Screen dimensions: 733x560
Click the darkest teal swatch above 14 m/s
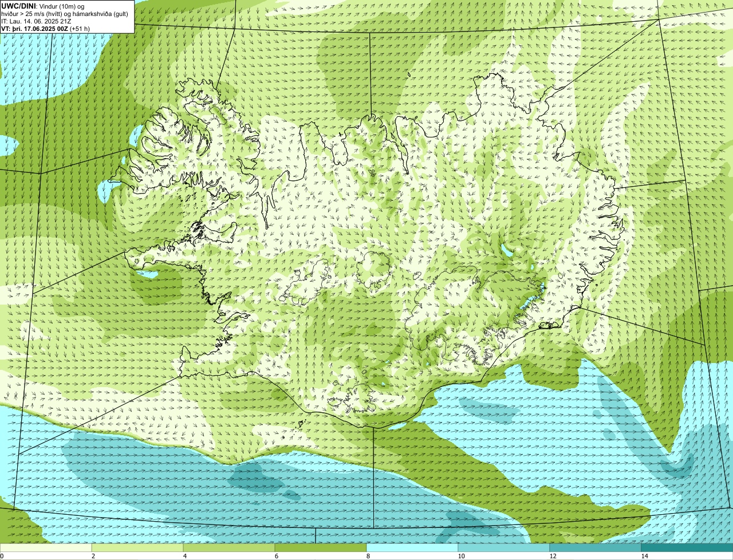click(x=687, y=548)
